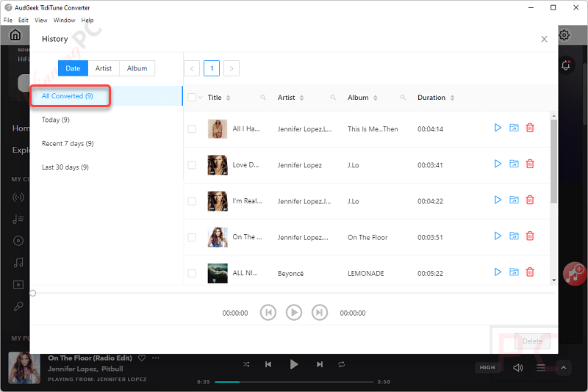Check the All I Ha... row checkbox
Viewport: 588px width, 392px height.
click(192, 128)
